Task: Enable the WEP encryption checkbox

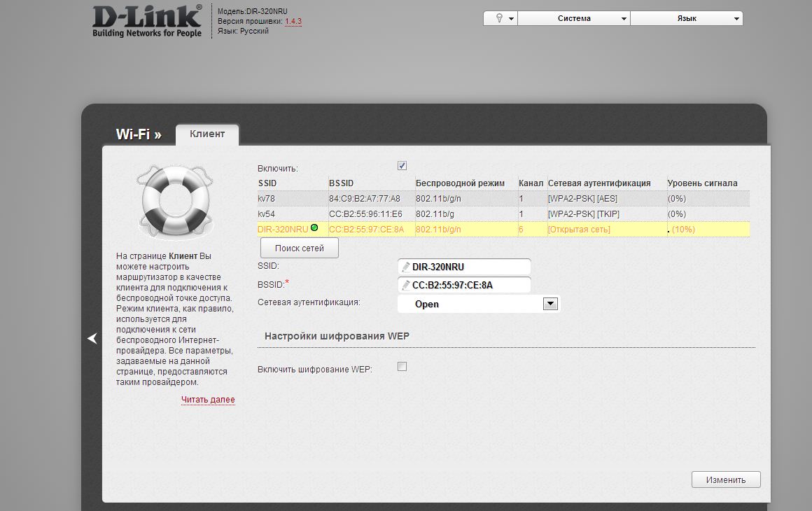Action: pyautogui.click(x=402, y=367)
